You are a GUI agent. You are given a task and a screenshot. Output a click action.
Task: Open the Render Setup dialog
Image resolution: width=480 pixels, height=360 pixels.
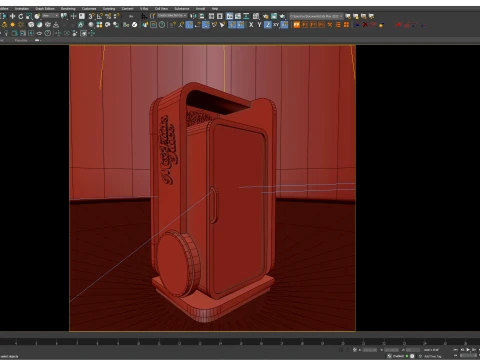(x=266, y=16)
